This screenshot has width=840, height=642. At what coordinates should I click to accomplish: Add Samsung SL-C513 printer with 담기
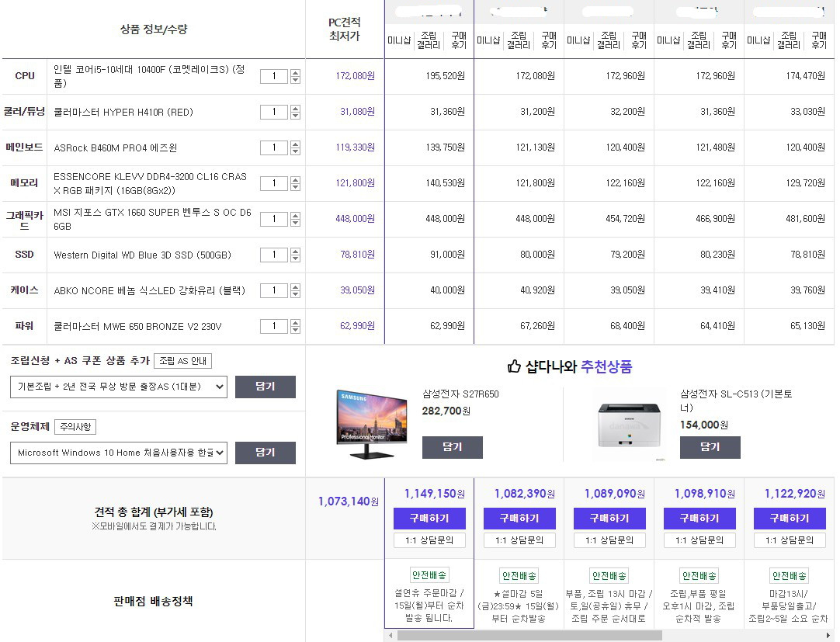[x=710, y=447]
